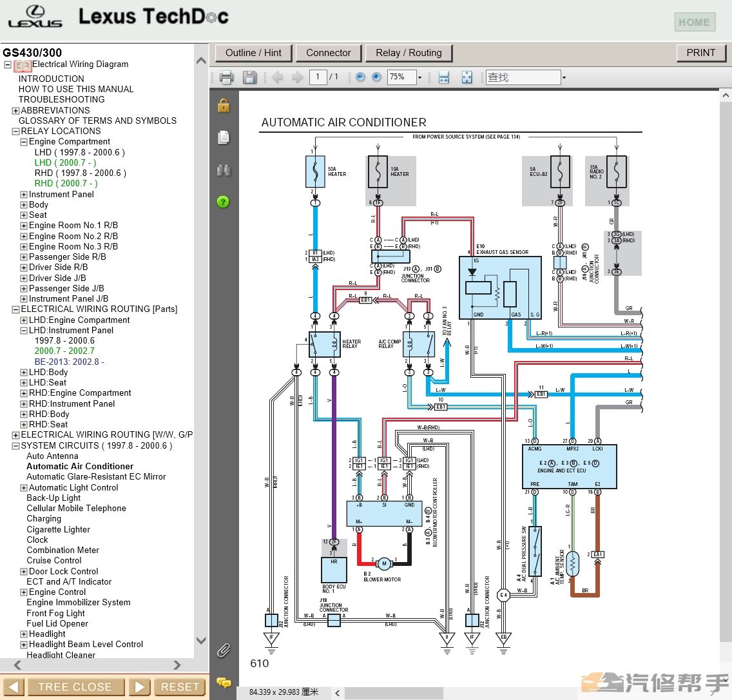Open the Engine Immobilizer System circuit

coord(79,603)
